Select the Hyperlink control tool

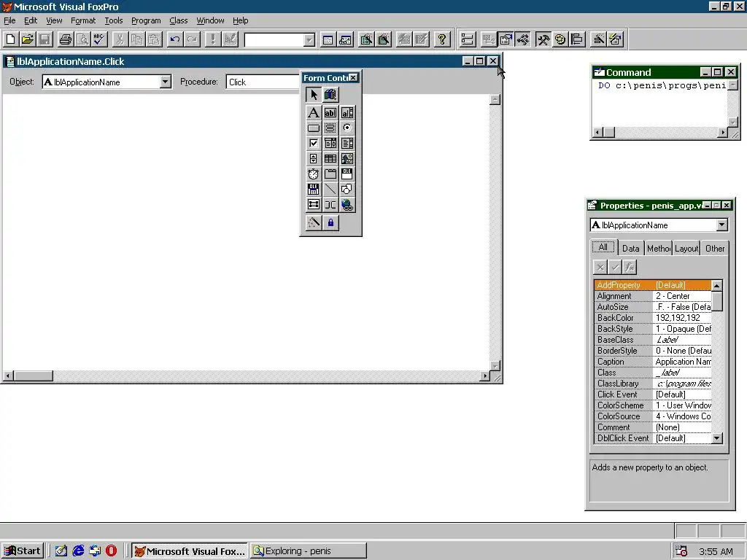coord(347,205)
